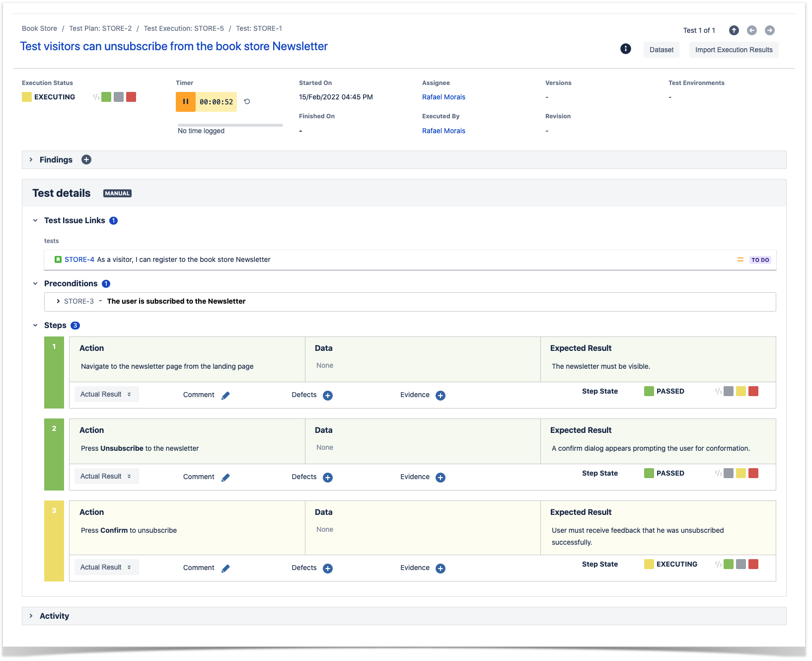Click the Started On date value
812x661 pixels.
[x=336, y=97]
